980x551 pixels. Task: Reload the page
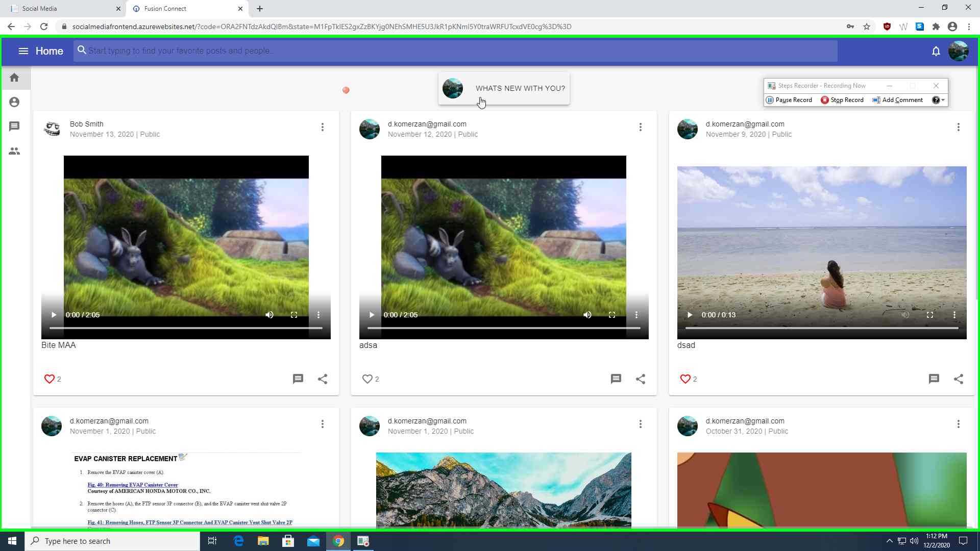(44, 27)
